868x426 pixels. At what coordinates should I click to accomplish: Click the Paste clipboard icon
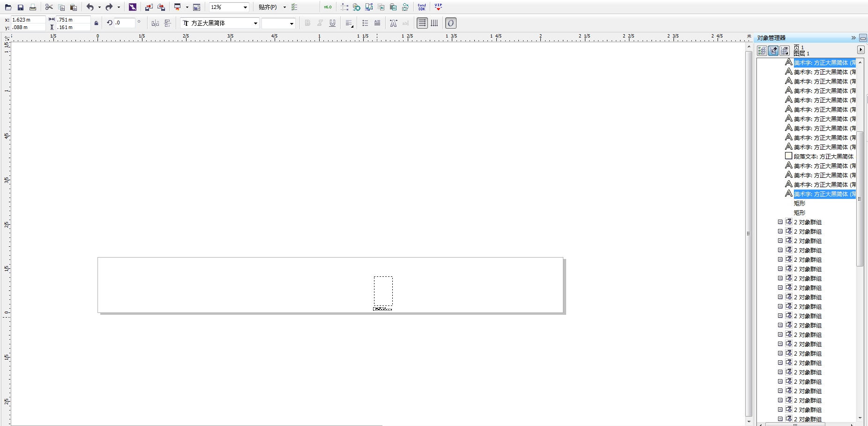point(74,7)
